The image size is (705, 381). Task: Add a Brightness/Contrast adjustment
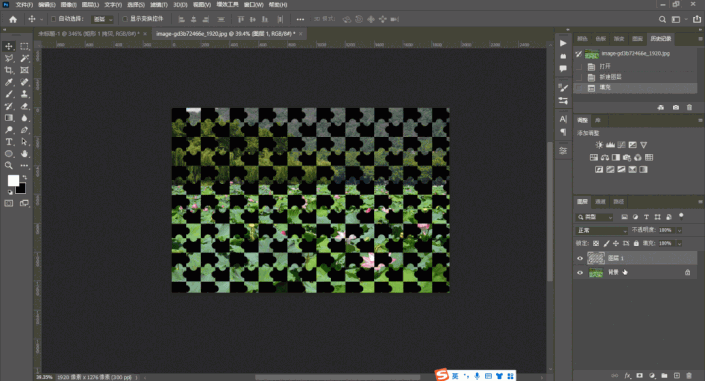point(599,145)
